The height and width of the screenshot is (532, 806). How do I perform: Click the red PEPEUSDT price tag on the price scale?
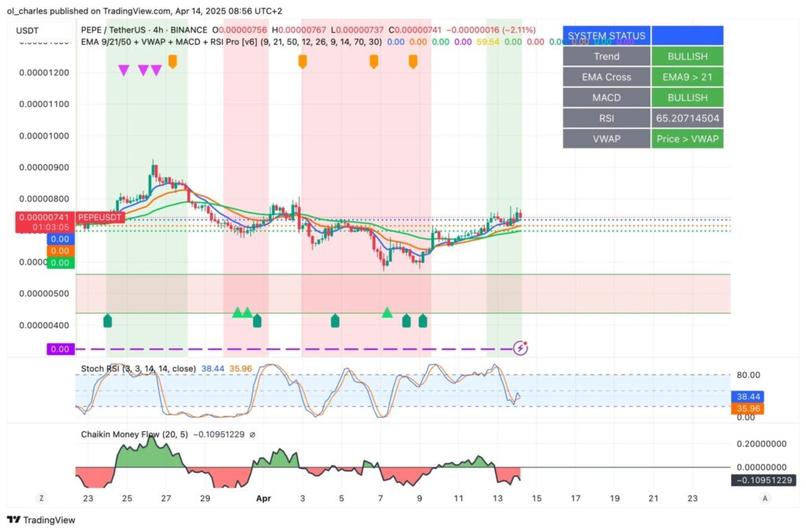point(101,216)
